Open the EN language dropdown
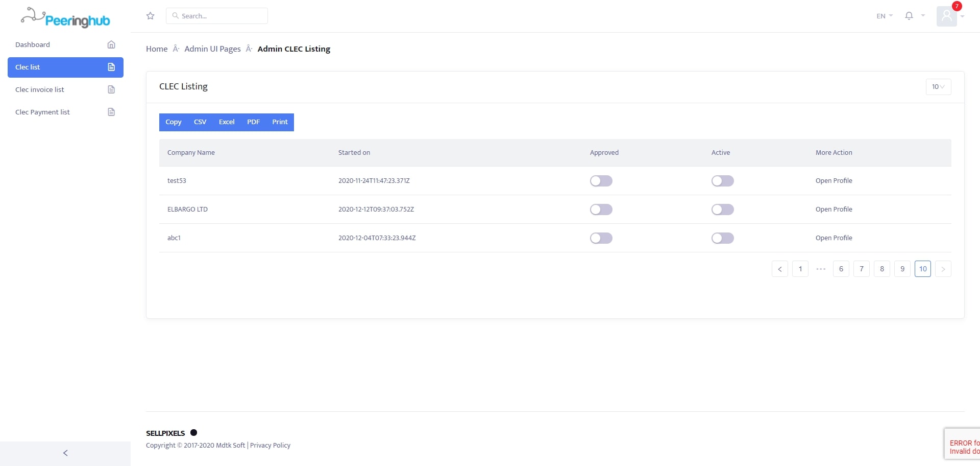 click(884, 16)
